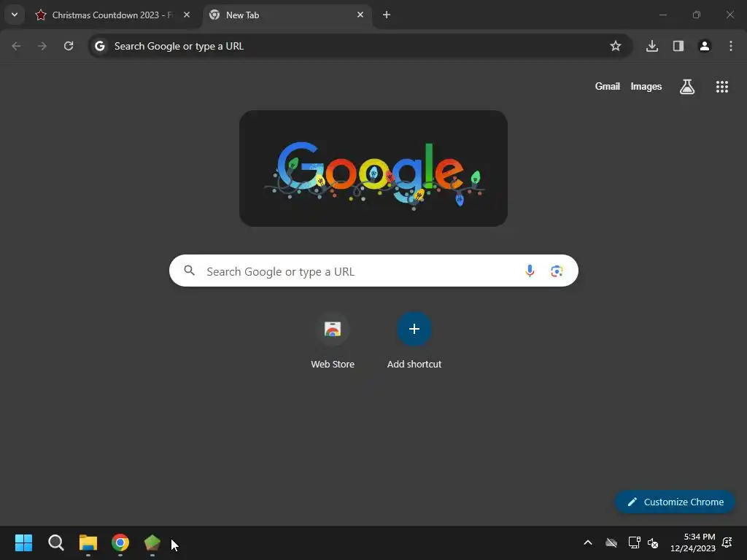Click the Google G icon in address bar
The height and width of the screenshot is (560, 747).
point(99,46)
